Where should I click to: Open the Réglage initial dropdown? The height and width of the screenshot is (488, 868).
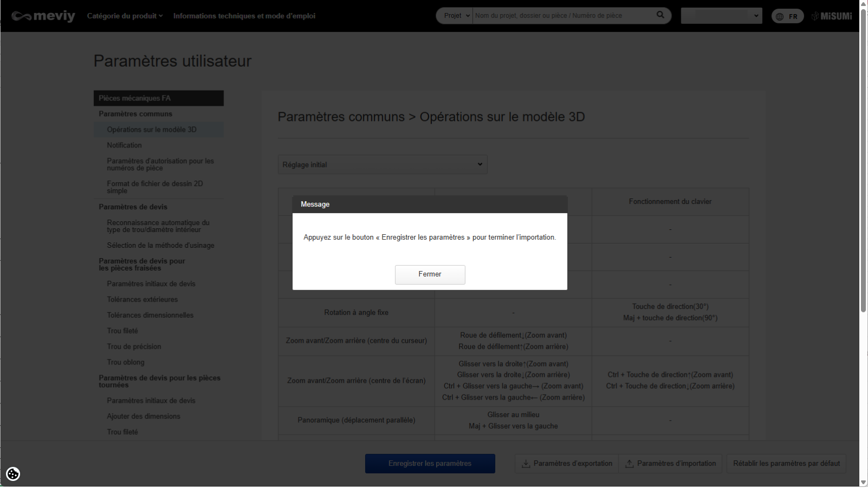click(382, 165)
